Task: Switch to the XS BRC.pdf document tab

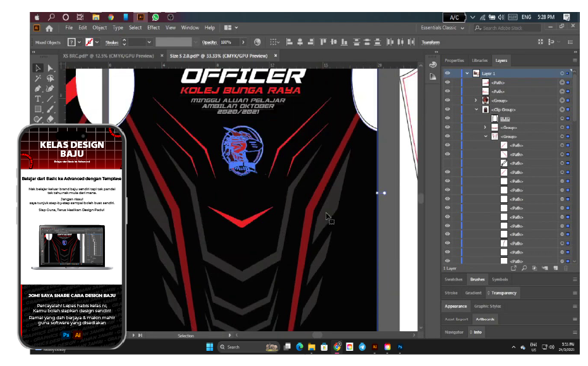Action: (x=108, y=56)
